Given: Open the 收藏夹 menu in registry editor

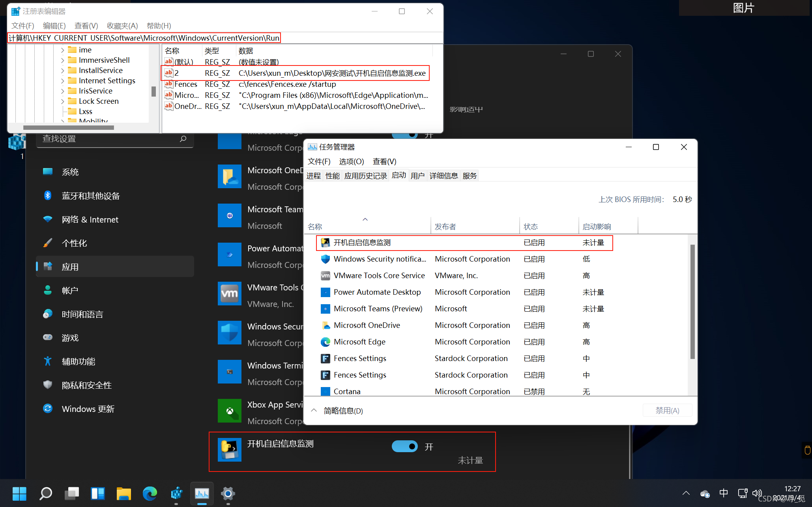Looking at the screenshot, I should [x=122, y=26].
